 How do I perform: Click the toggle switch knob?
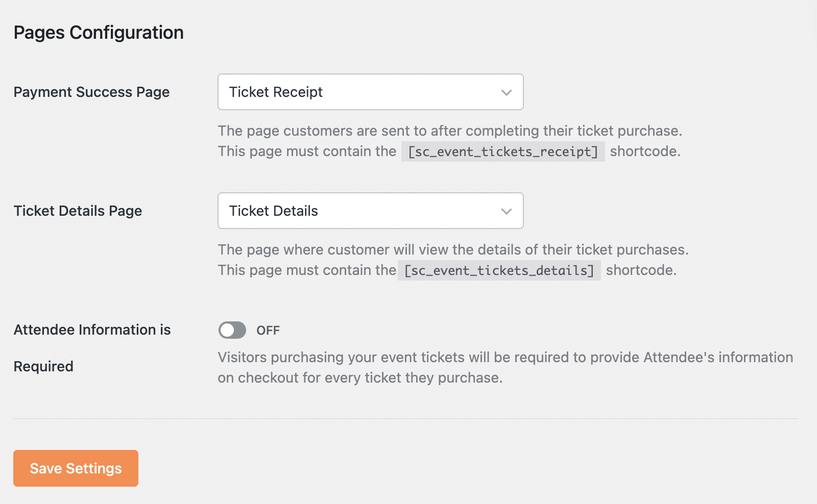[226, 330]
